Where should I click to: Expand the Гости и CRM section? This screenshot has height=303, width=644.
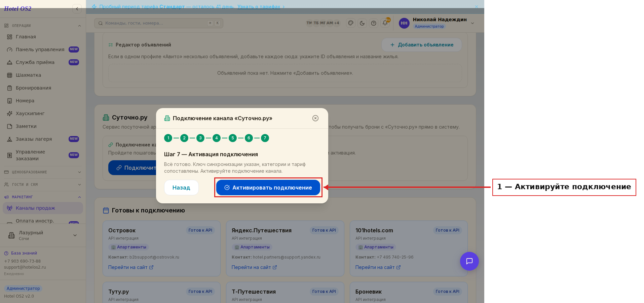tap(43, 184)
